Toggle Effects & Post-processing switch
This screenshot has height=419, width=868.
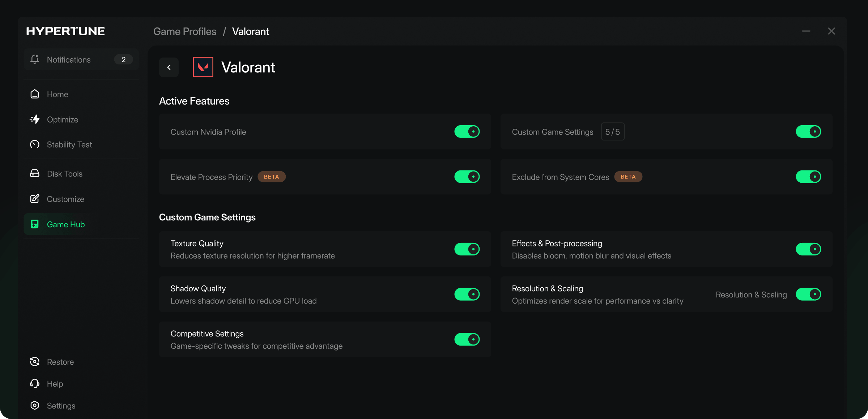click(808, 249)
